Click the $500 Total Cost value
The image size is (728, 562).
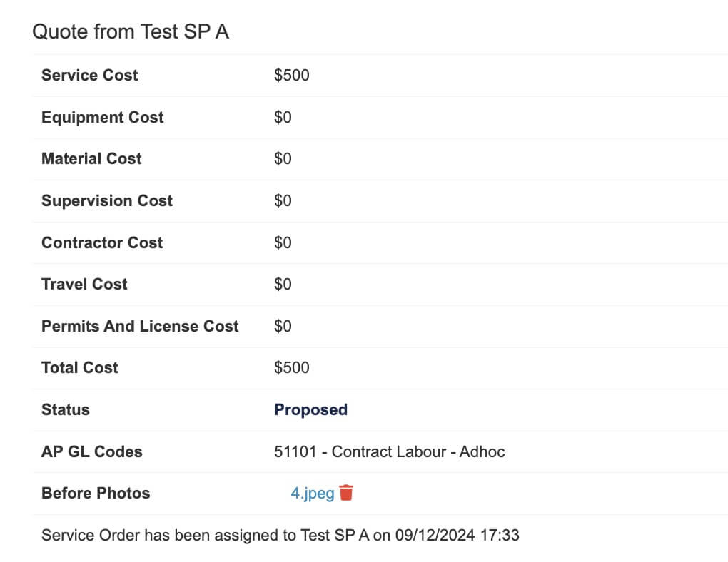[292, 367]
